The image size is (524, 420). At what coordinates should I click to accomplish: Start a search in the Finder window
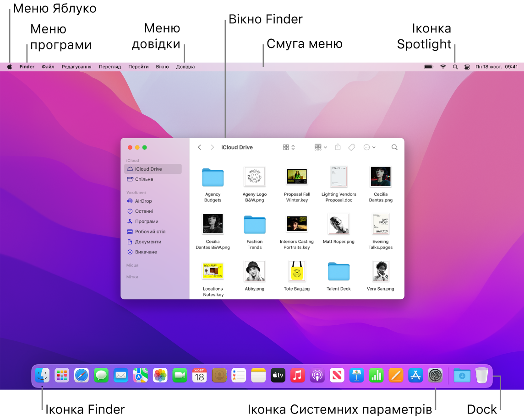[394, 147]
